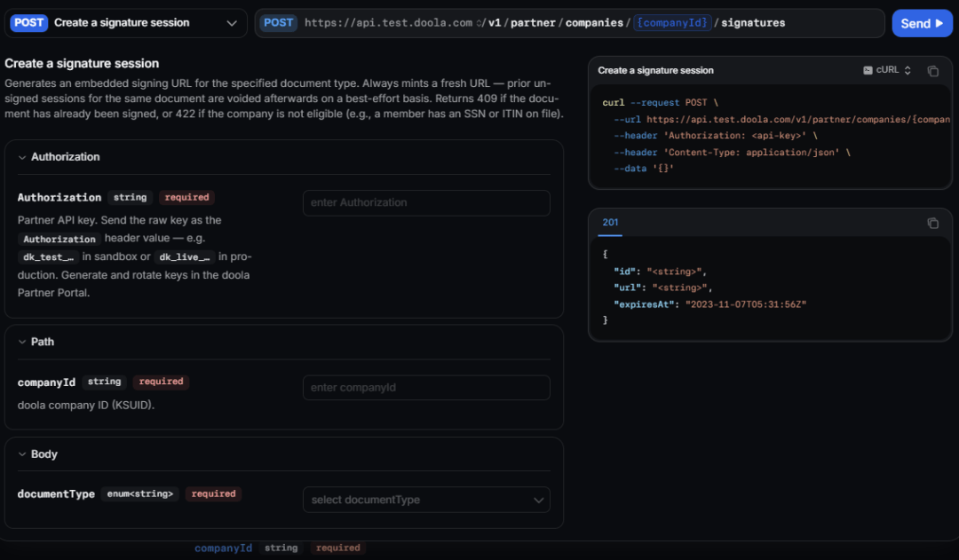Focus the 'enter Authorization' input field

(426, 203)
